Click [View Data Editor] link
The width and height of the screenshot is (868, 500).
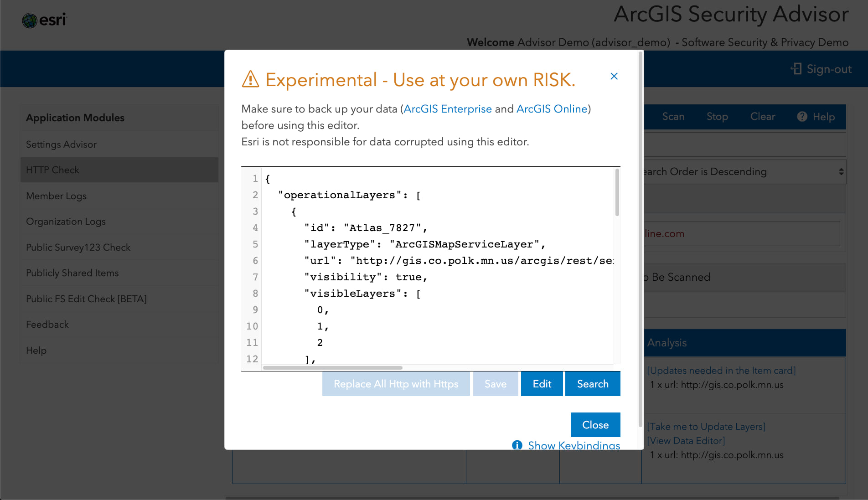pos(686,441)
